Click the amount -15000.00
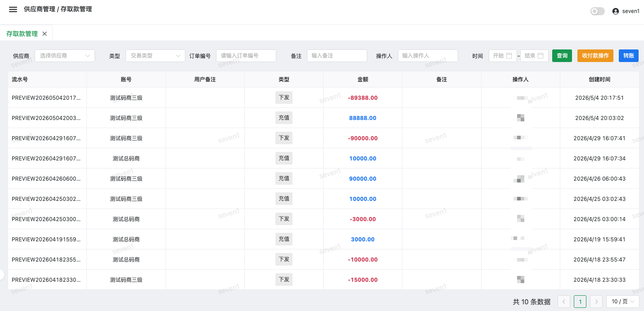 [x=363, y=280]
